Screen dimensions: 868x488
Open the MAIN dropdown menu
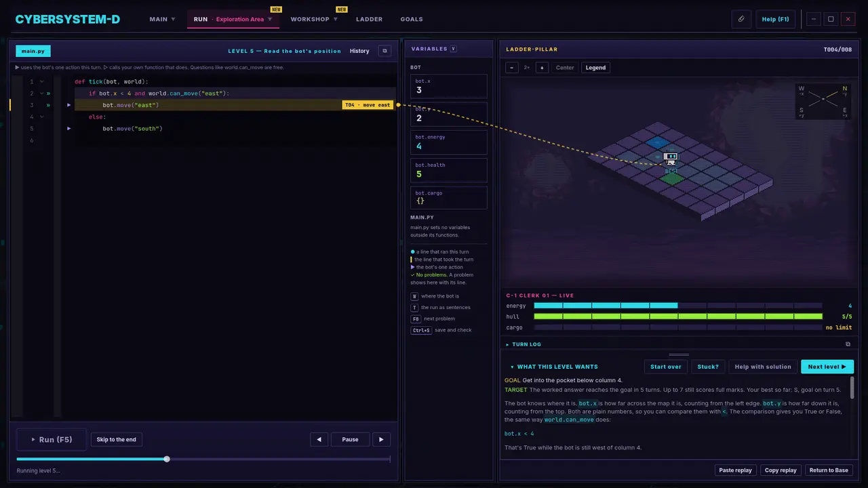pyautogui.click(x=163, y=19)
